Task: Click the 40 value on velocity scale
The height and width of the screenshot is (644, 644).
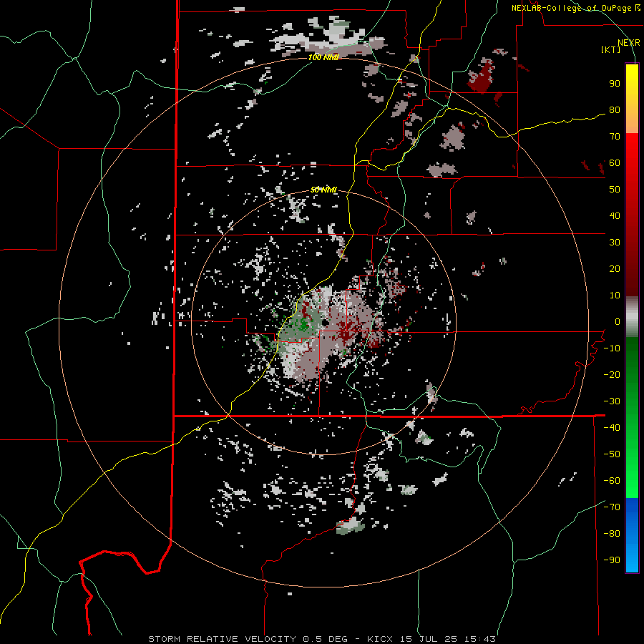Action: pyautogui.click(x=615, y=216)
